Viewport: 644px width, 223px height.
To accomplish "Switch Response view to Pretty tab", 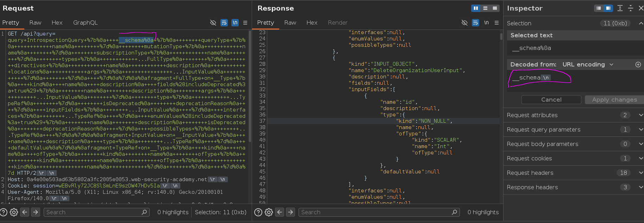I will click(265, 23).
